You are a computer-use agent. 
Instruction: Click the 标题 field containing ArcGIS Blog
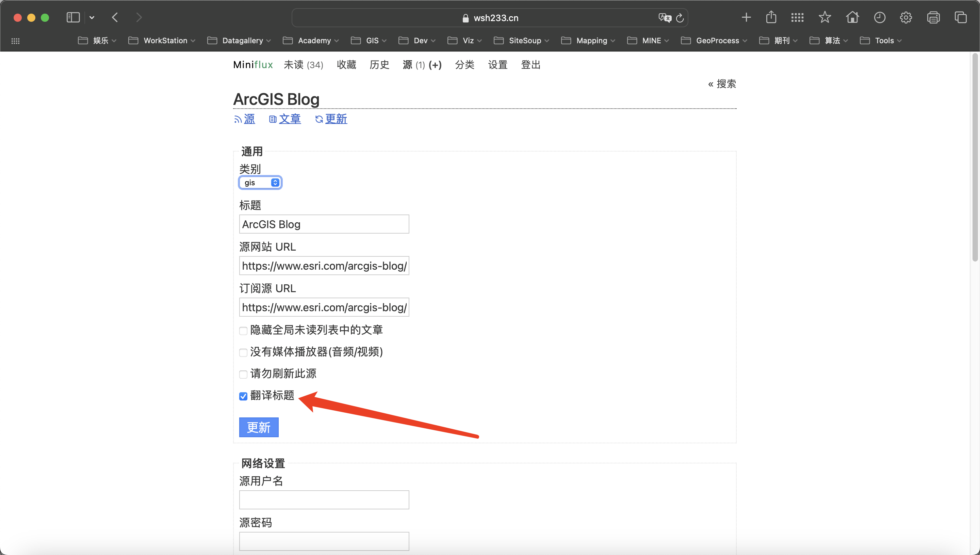tap(324, 224)
